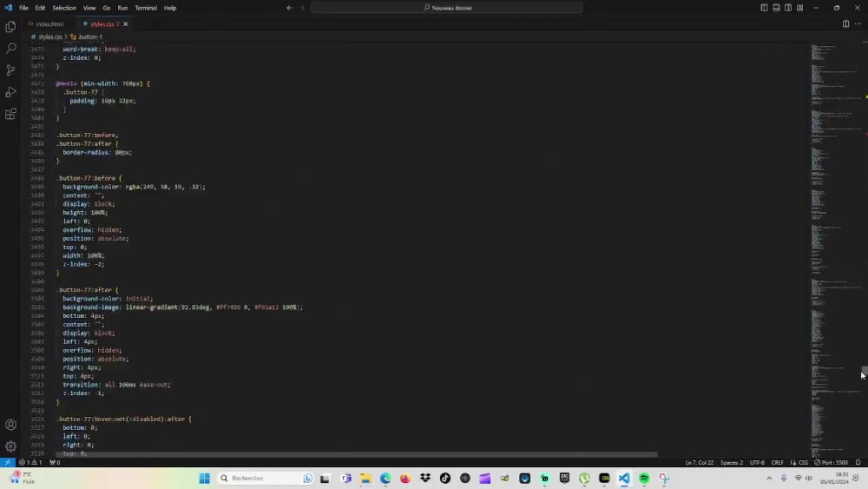Open the Source Control view
Viewport: 868px width, 489px height.
coord(10,70)
